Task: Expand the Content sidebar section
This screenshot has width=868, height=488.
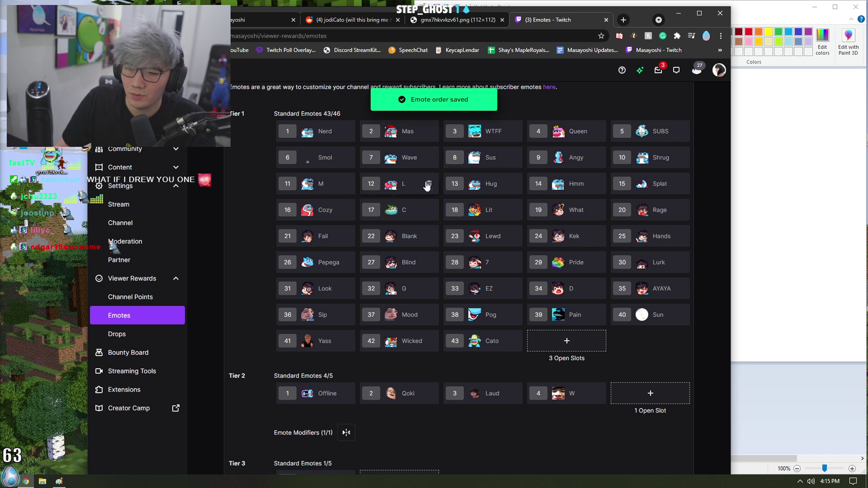Action: 176,167
